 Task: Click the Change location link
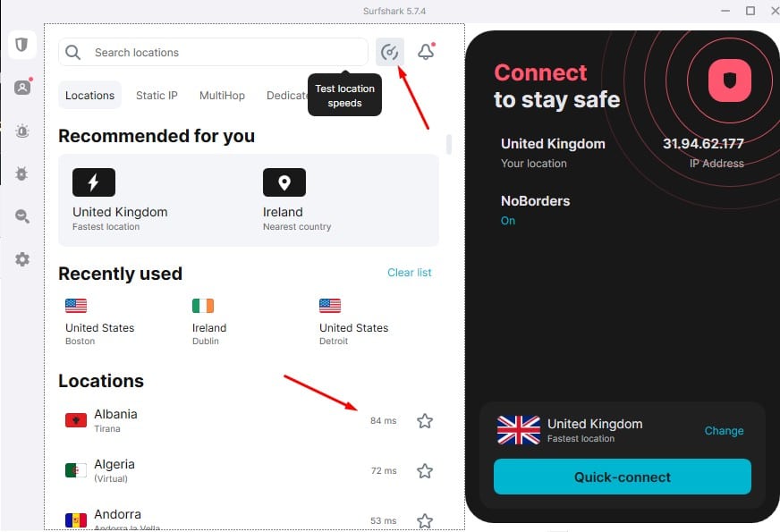724,431
